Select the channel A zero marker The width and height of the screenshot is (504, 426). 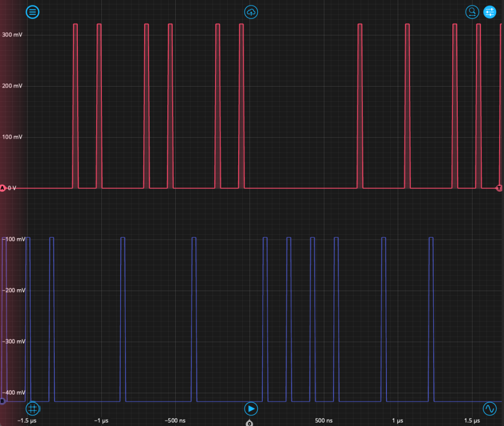[3, 188]
